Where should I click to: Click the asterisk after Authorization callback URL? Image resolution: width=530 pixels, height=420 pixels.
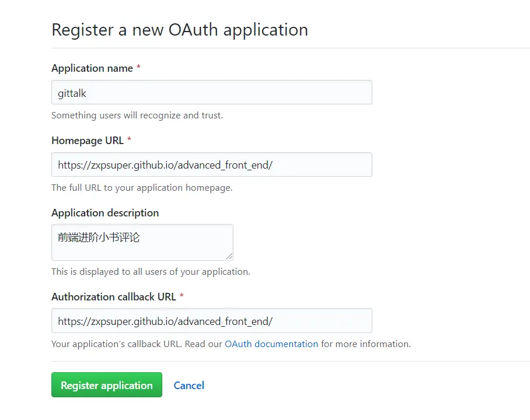click(182, 297)
